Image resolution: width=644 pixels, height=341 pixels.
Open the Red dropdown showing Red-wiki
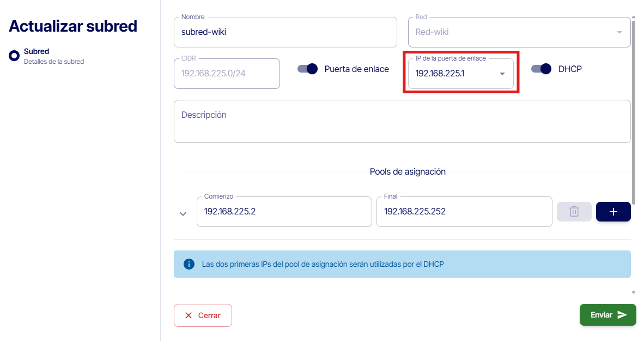click(x=619, y=32)
